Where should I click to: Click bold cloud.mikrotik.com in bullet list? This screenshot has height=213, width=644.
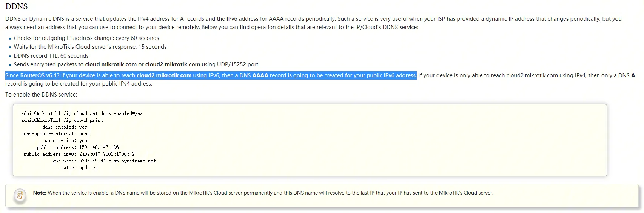111,64
